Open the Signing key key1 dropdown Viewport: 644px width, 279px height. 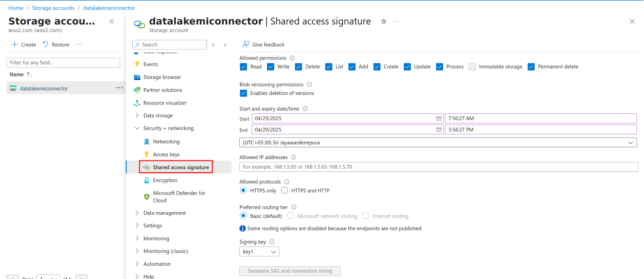tap(259, 252)
